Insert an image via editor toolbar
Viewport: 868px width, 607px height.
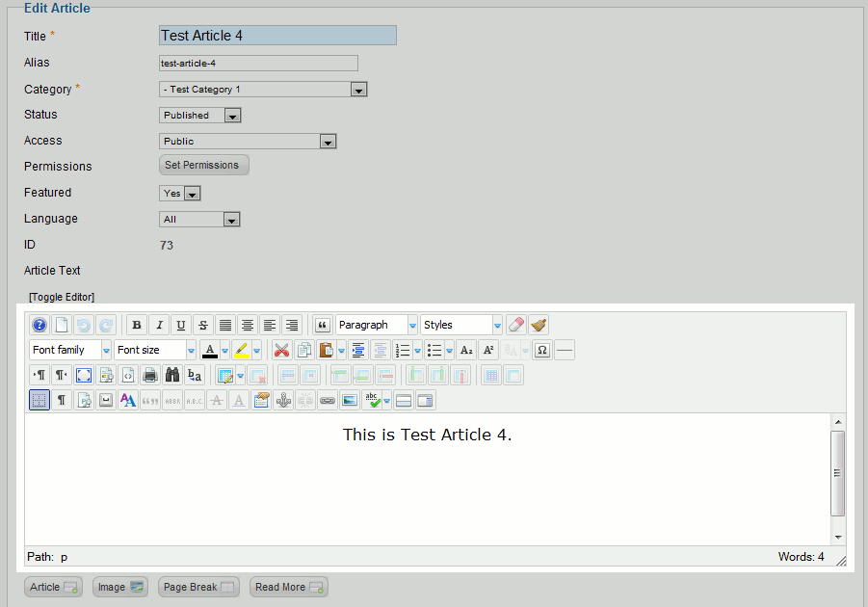point(350,400)
